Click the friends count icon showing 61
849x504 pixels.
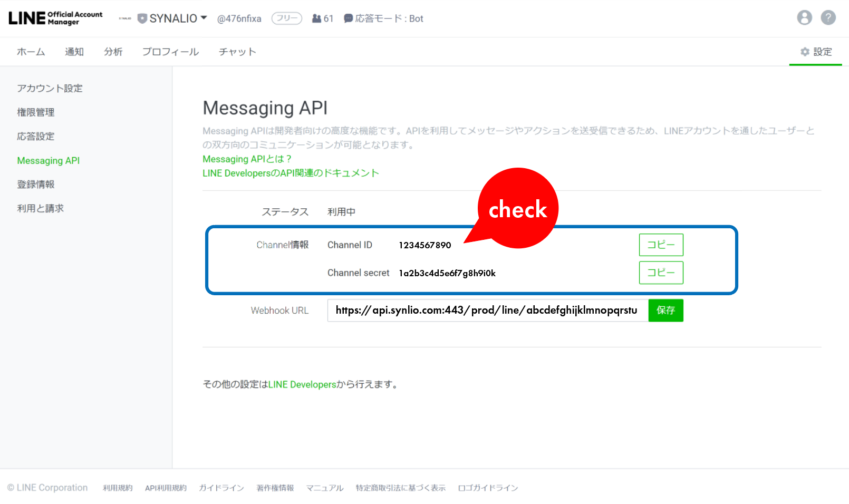tap(317, 18)
